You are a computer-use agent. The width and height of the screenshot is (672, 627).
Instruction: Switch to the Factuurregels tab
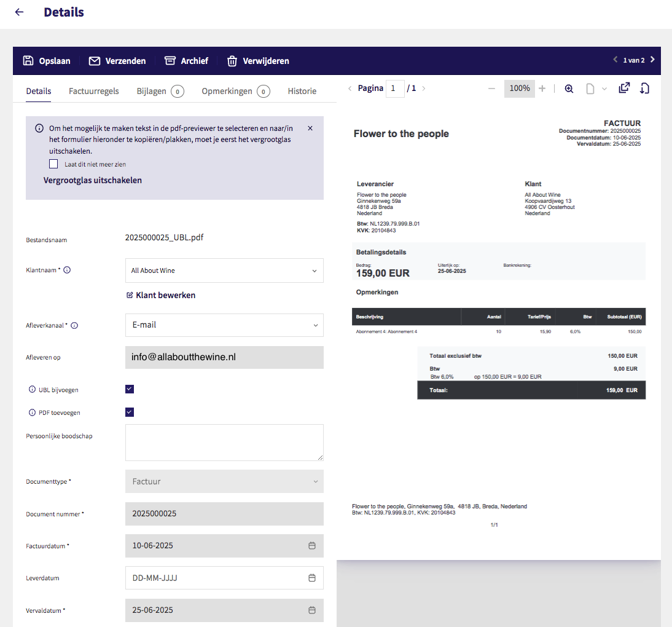tap(94, 91)
